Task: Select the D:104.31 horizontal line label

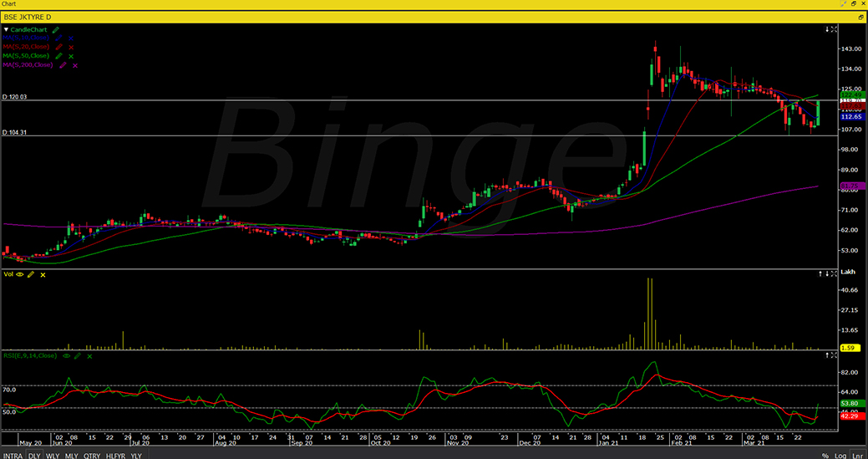Action: (x=14, y=133)
